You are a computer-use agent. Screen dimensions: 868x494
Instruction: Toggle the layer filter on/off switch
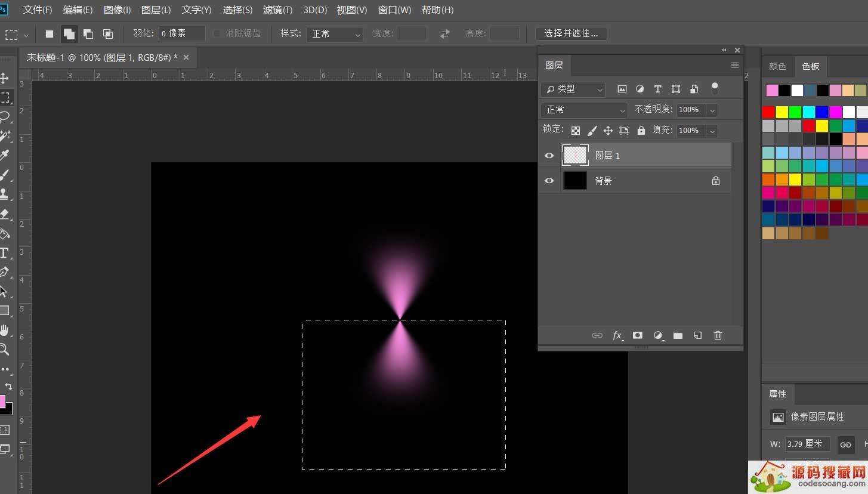tap(715, 88)
